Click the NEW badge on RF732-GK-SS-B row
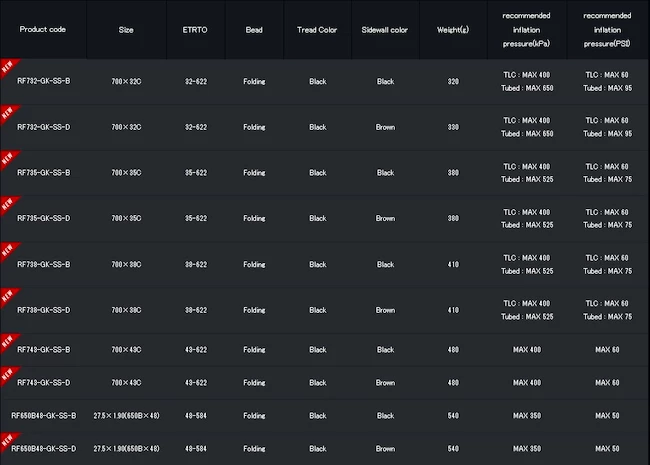 (8, 66)
